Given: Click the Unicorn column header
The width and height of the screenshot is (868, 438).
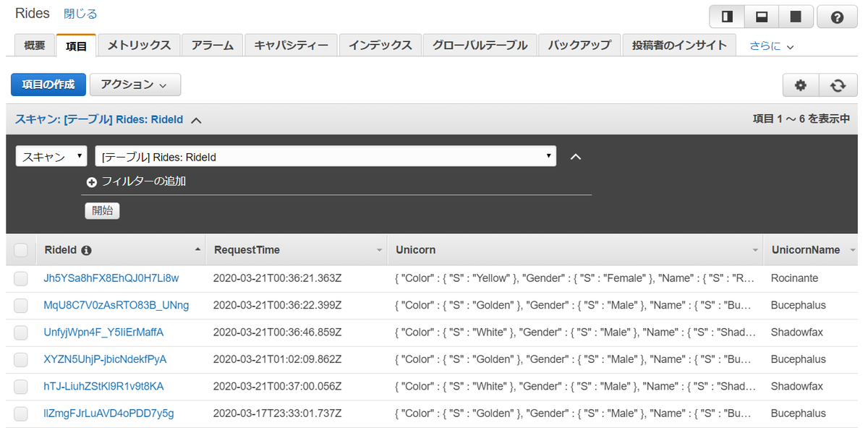Looking at the screenshot, I should (x=575, y=250).
